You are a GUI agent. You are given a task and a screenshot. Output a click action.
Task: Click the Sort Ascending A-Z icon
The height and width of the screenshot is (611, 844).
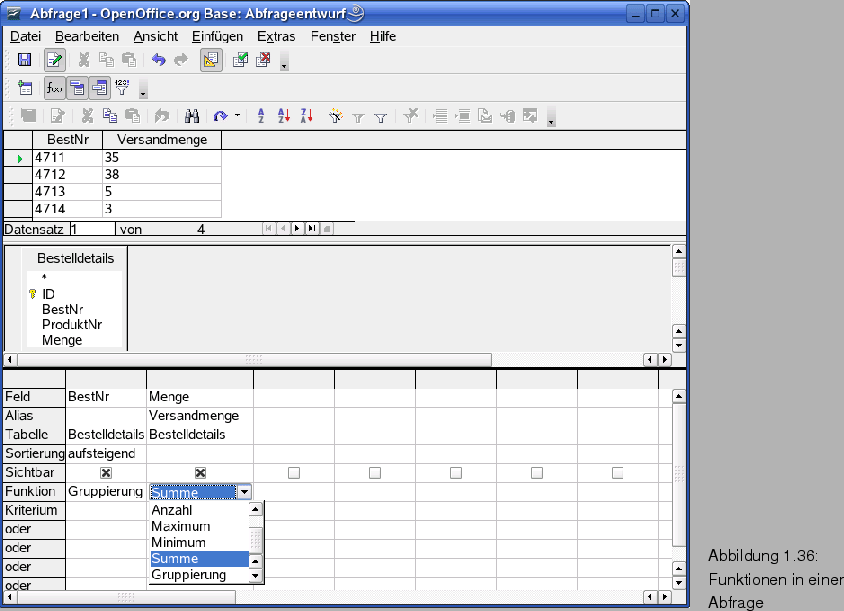261,116
